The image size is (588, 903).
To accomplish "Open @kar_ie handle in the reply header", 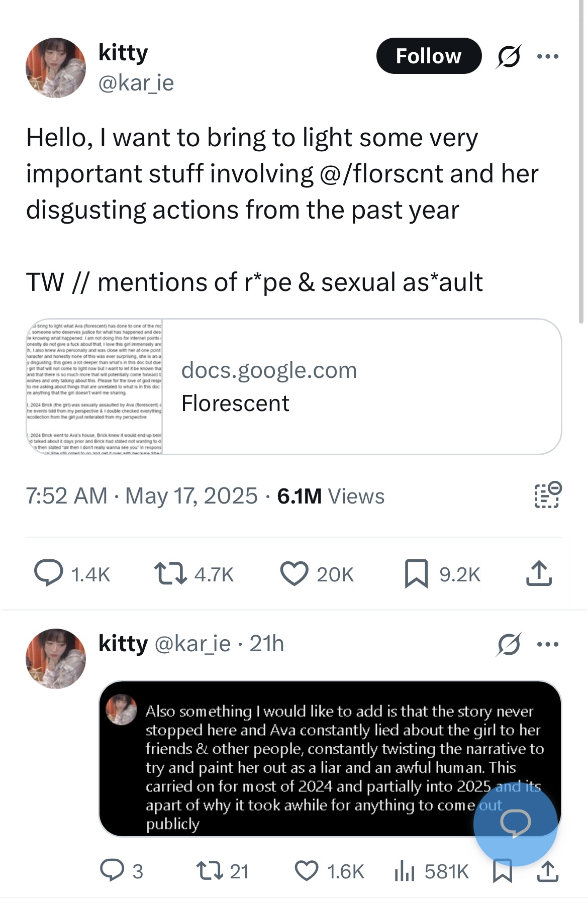I will [x=192, y=643].
